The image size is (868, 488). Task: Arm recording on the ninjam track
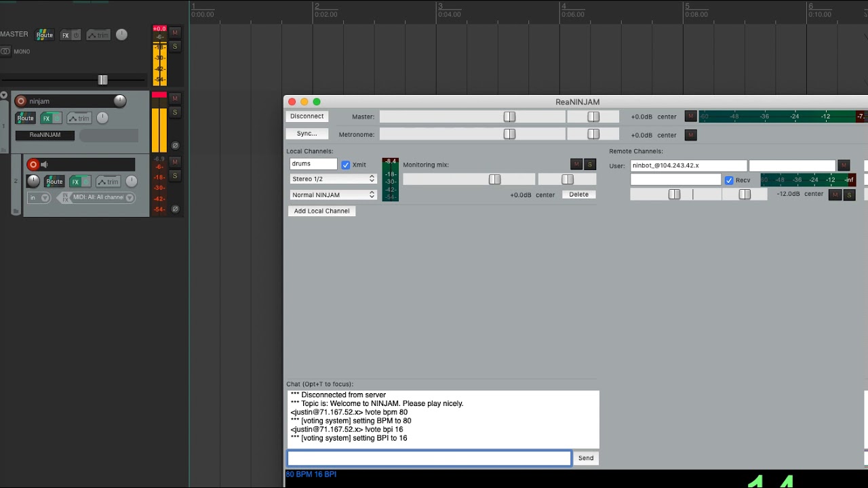pyautogui.click(x=21, y=101)
